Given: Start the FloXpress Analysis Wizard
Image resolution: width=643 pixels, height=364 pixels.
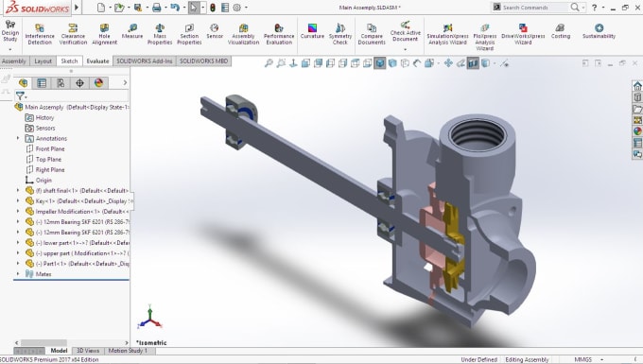Looking at the screenshot, I should point(485,37).
